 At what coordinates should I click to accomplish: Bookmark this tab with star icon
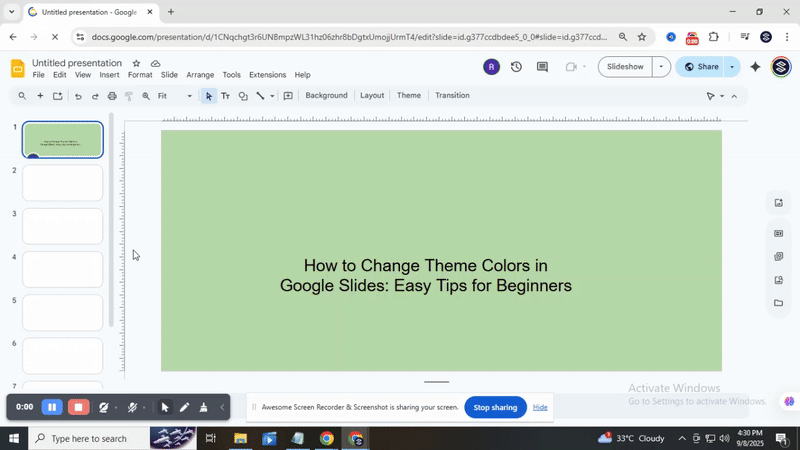[x=642, y=37]
